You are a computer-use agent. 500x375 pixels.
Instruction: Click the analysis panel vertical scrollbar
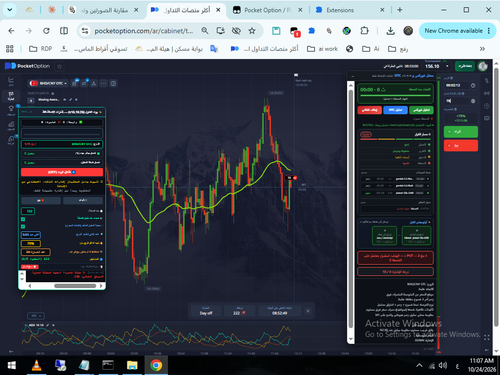(350, 213)
